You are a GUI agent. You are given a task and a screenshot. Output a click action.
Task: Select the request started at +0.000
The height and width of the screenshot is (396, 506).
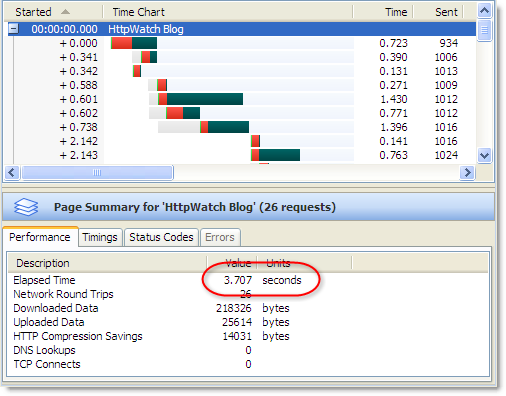coord(242,43)
